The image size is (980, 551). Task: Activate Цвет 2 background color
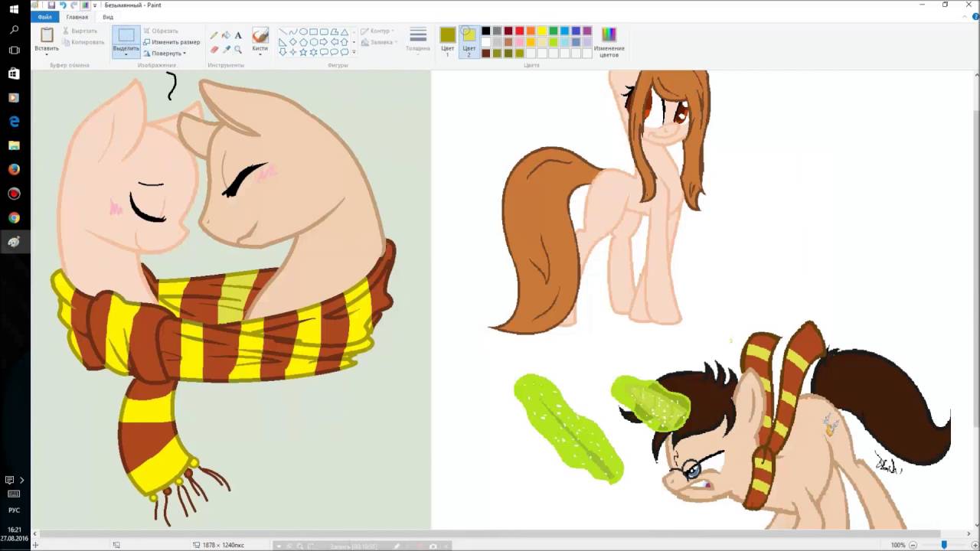point(469,42)
